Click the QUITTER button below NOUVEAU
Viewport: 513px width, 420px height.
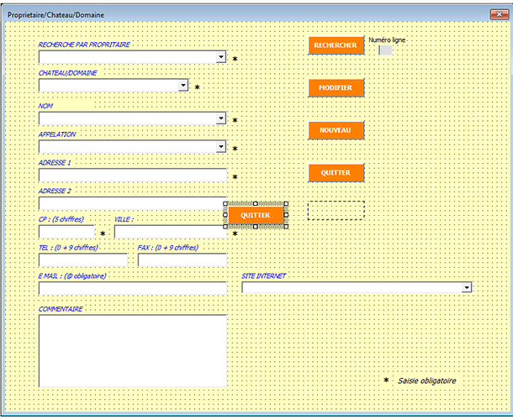(336, 172)
